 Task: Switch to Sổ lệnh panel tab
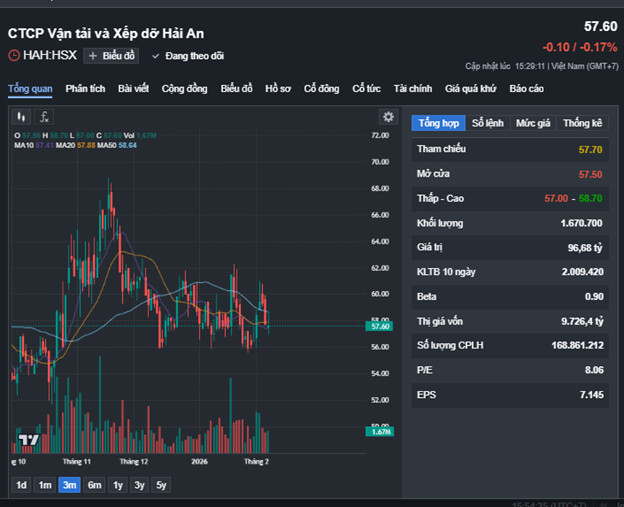click(488, 123)
